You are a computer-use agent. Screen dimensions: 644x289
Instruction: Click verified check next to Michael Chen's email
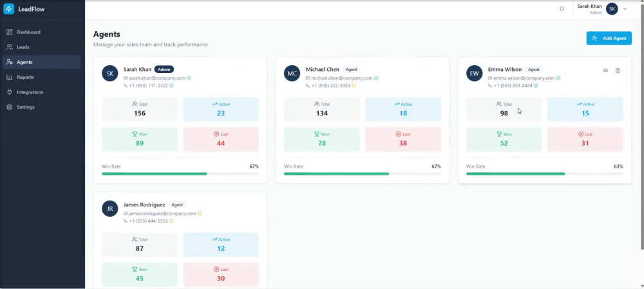(376, 78)
